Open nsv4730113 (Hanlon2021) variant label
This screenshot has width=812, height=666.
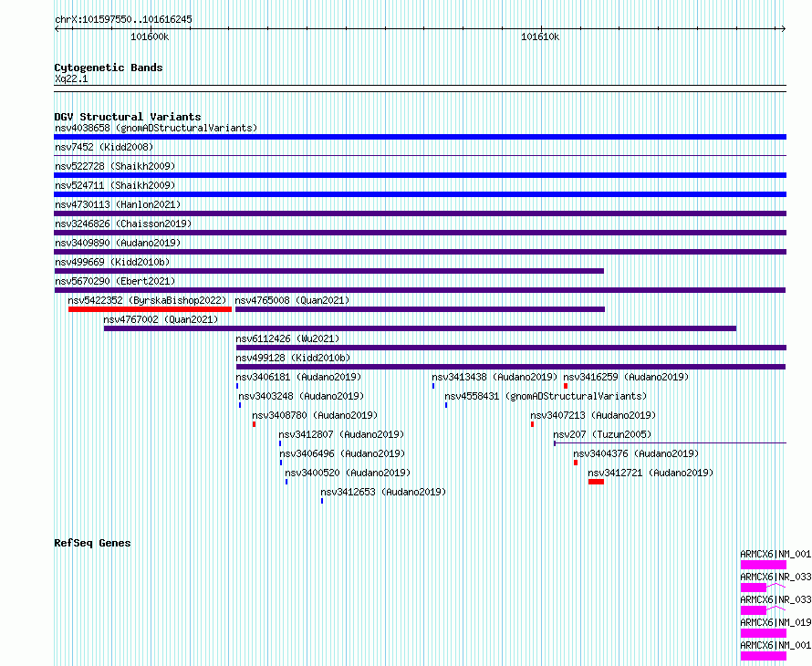pyautogui.click(x=118, y=204)
